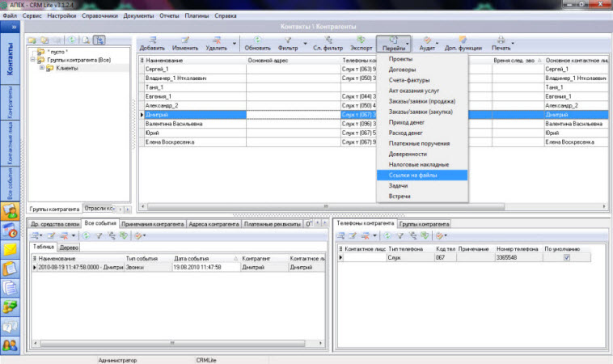Image resolution: width=613 pixels, height=364 pixels.
Task: Click the Аудит toolbar button
Action: click(x=427, y=44)
